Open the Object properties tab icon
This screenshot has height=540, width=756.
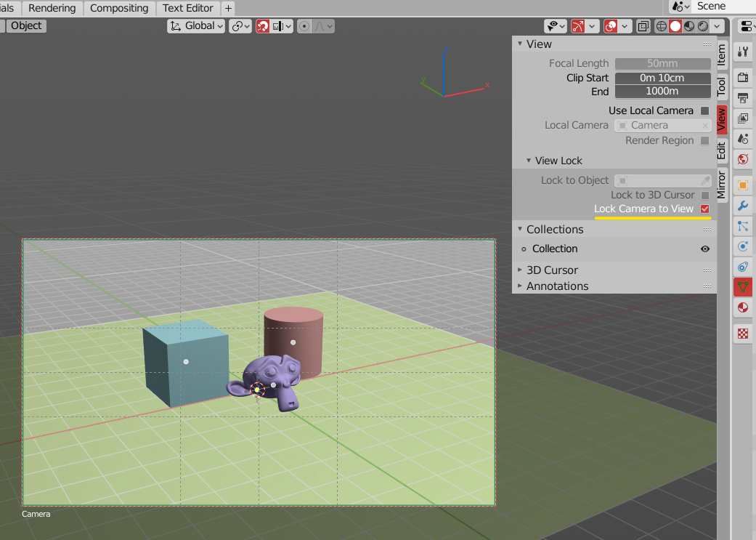(743, 186)
